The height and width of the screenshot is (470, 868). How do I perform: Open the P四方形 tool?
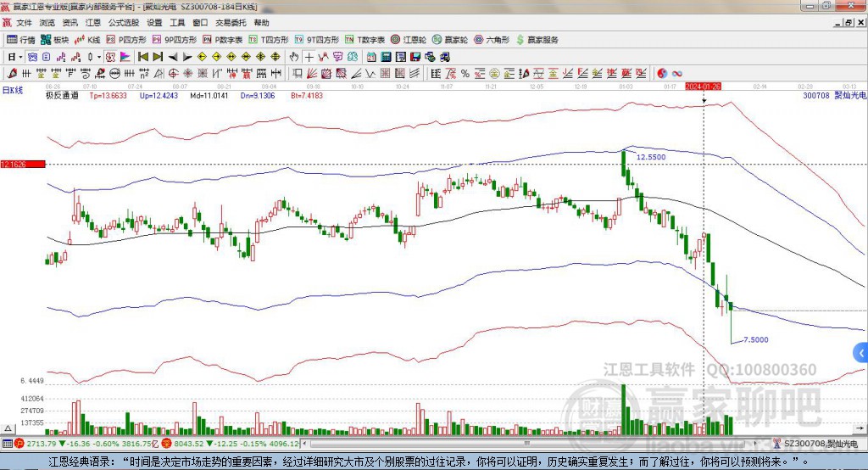click(126, 40)
